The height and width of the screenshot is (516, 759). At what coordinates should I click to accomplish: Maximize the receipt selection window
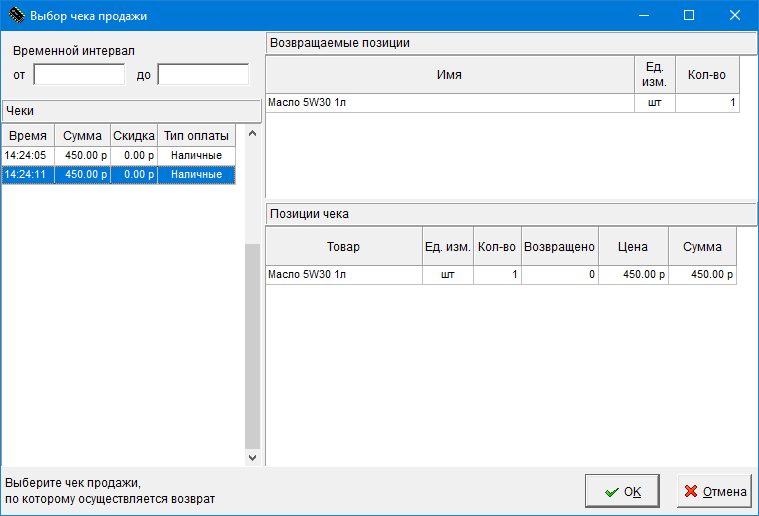click(x=688, y=15)
